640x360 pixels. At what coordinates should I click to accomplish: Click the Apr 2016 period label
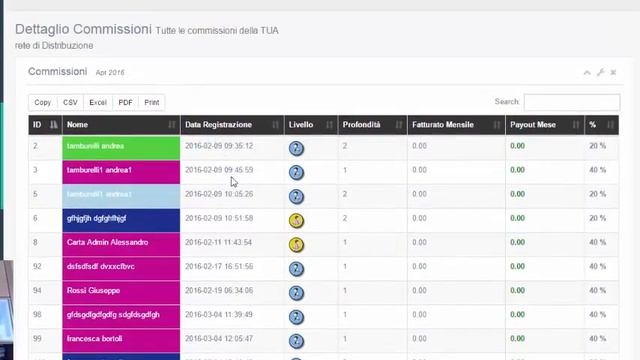tap(110, 73)
